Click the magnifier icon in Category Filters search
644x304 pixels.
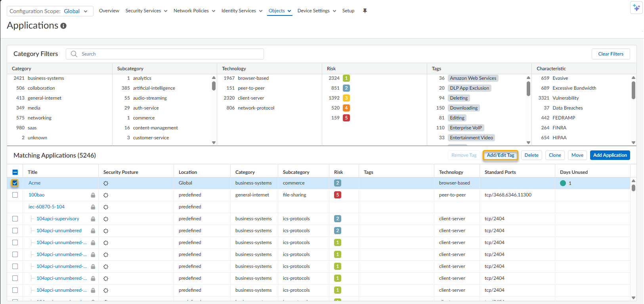(x=74, y=54)
